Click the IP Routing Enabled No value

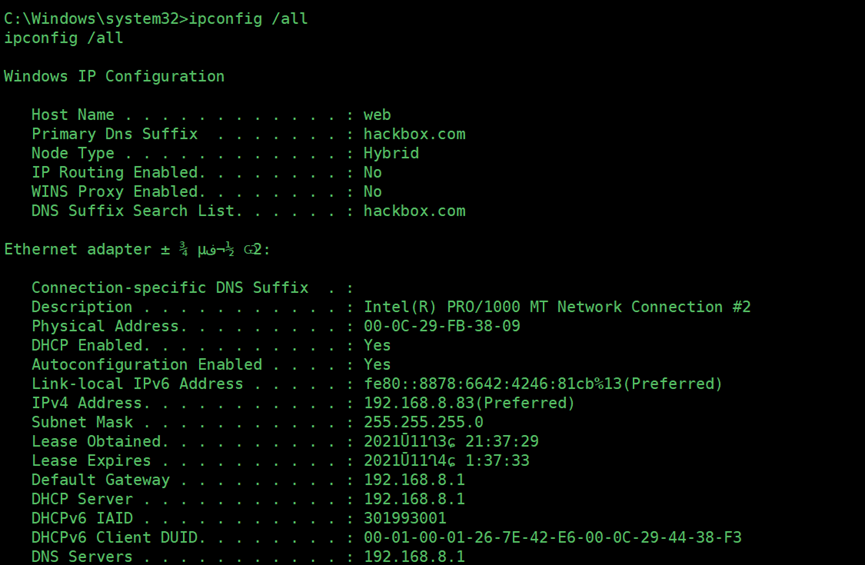click(x=372, y=173)
